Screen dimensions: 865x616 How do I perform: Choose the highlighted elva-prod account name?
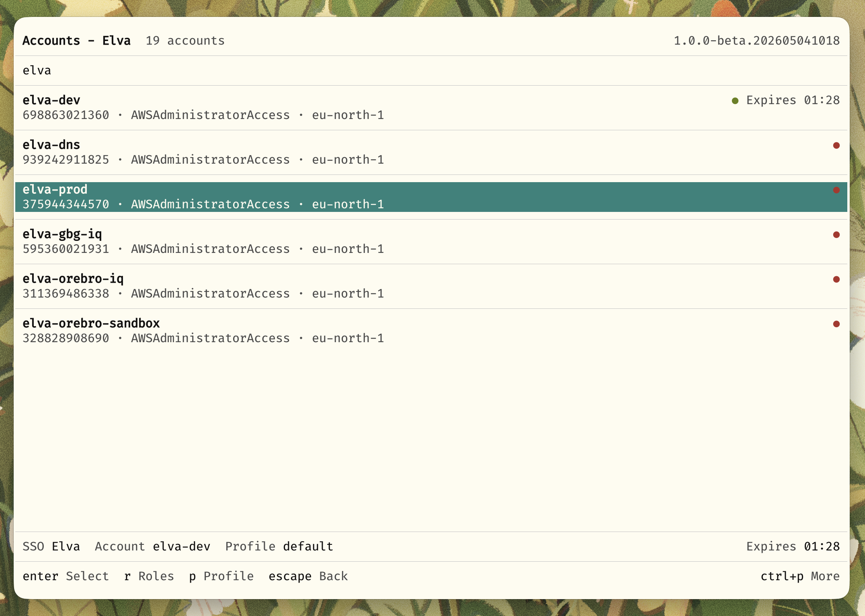coord(55,189)
